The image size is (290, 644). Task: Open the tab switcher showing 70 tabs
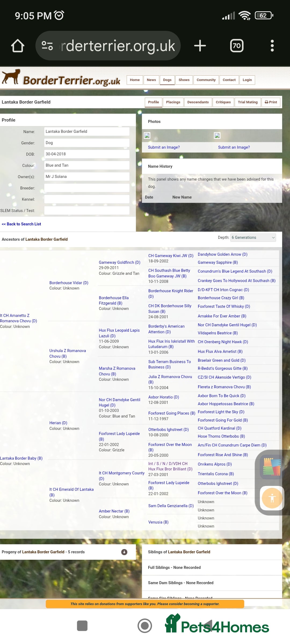coord(237,46)
